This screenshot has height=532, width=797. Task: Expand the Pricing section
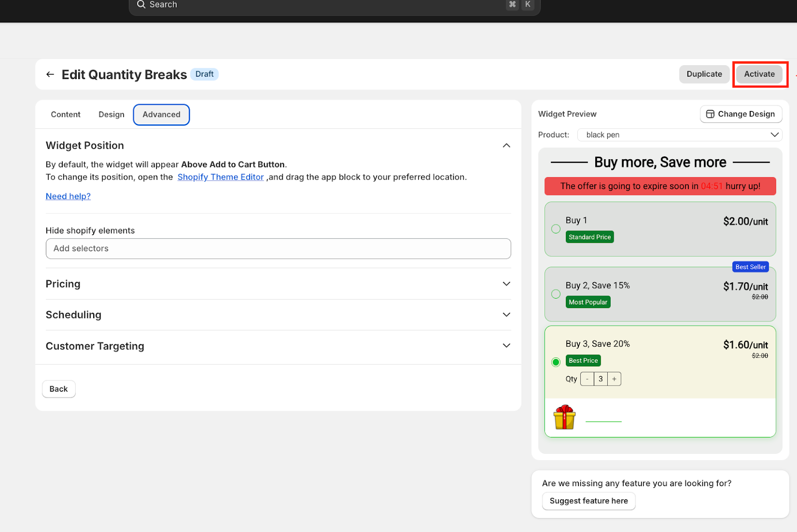point(506,284)
